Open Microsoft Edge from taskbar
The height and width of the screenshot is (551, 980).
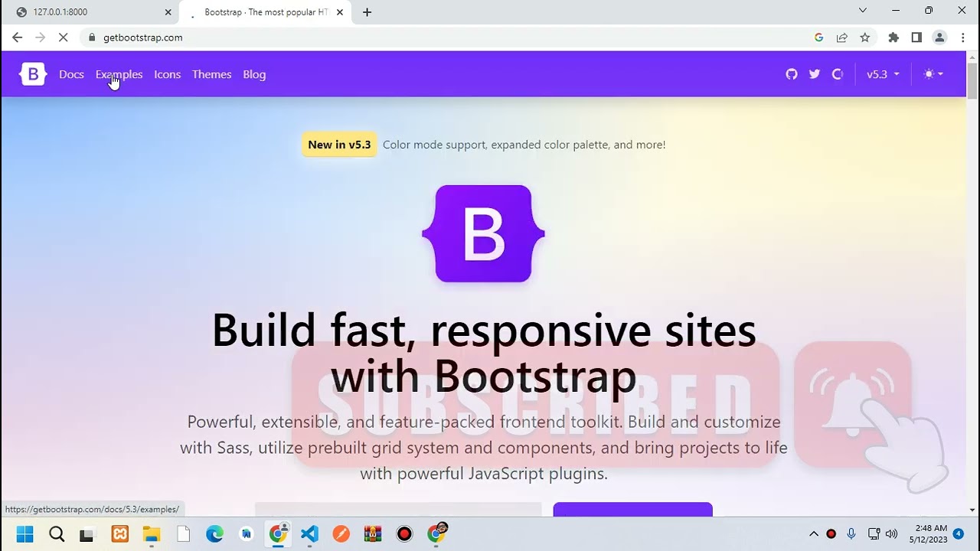[214, 533]
